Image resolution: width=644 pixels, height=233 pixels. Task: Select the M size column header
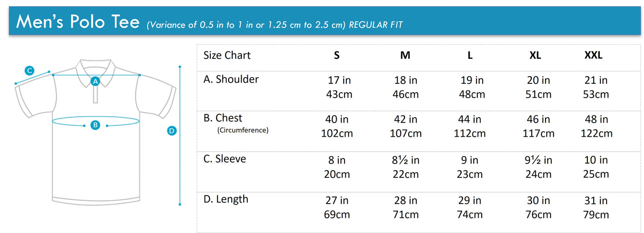click(405, 55)
